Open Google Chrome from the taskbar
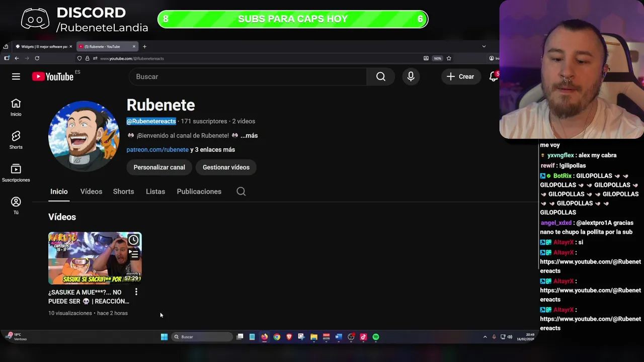This screenshot has width=644, height=362. point(277,337)
